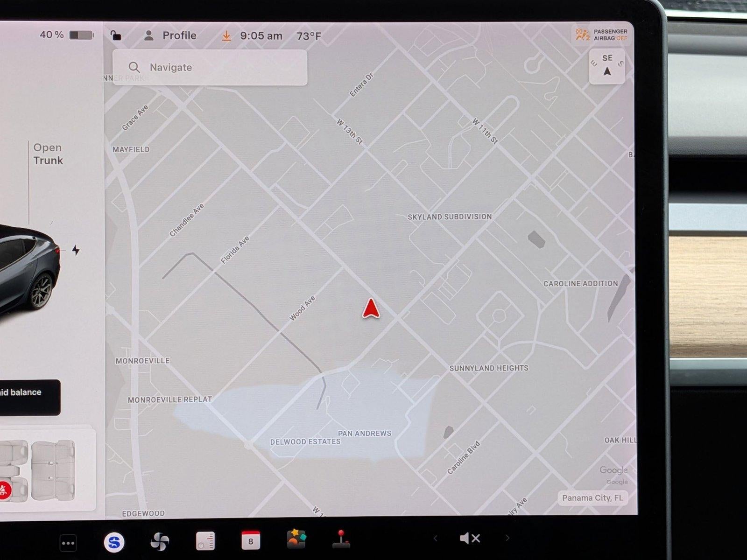Image resolution: width=747 pixels, height=560 pixels.
Task: Open the Navigate search field
Action: [210, 67]
